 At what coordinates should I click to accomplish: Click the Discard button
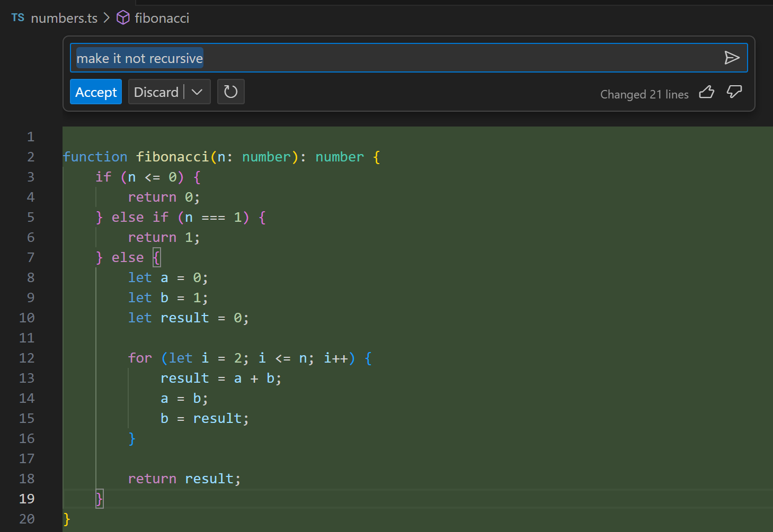(x=156, y=92)
